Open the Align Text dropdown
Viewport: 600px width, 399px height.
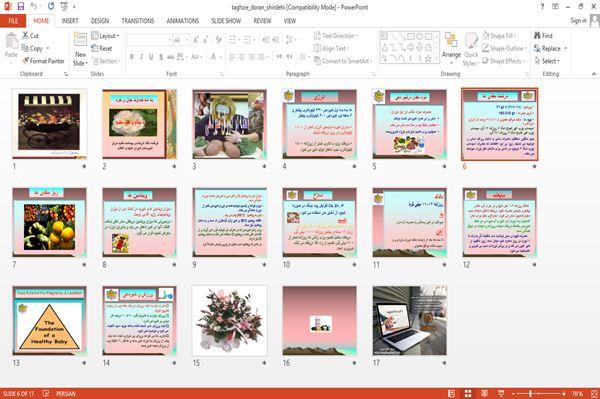[x=331, y=48]
